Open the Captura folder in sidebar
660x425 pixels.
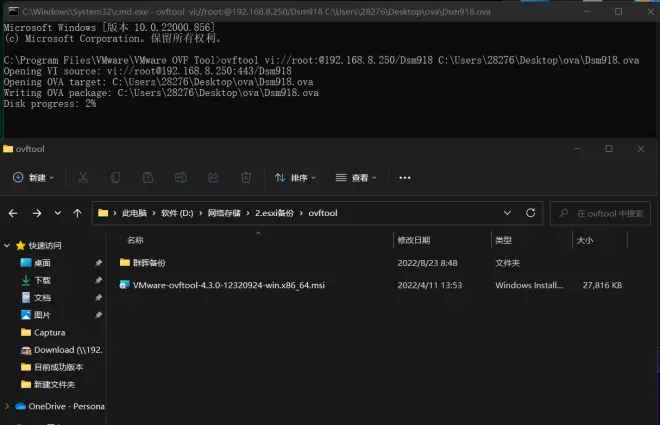pyautogui.click(x=50, y=332)
